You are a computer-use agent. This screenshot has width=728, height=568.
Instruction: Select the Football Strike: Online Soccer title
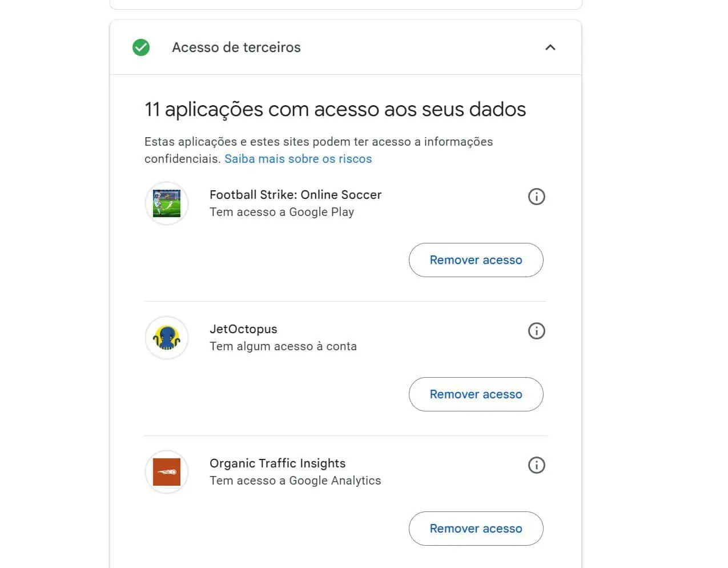tap(295, 194)
